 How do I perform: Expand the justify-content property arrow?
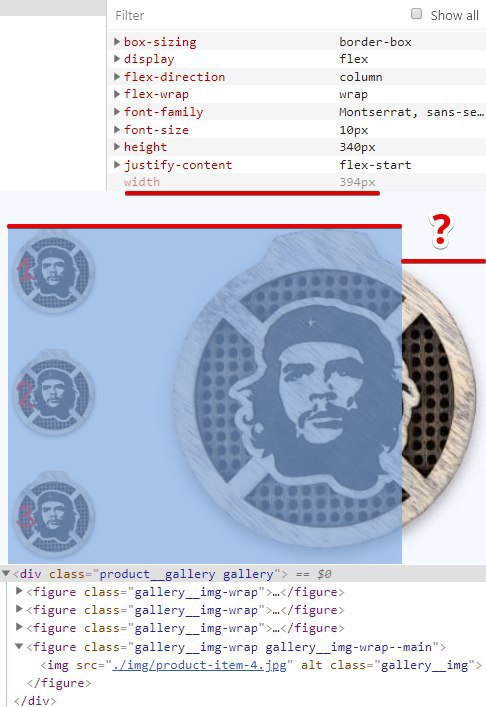[117, 165]
